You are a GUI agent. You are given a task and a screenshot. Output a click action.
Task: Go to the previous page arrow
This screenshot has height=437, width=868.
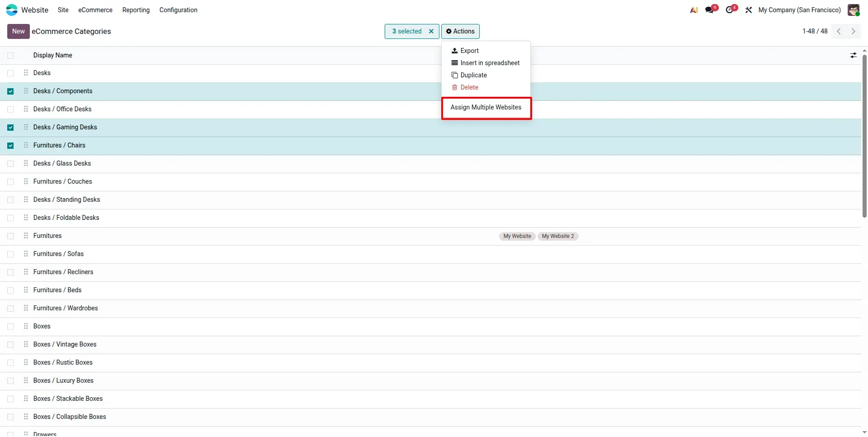[839, 31]
